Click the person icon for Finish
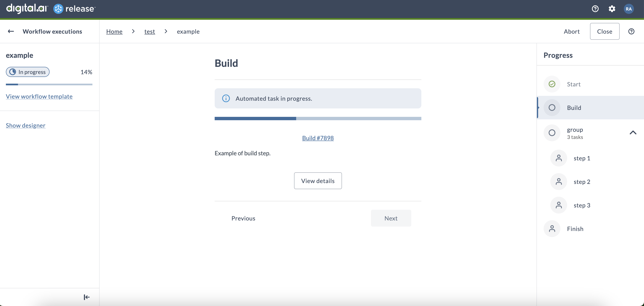The width and height of the screenshot is (644, 306). (x=552, y=229)
